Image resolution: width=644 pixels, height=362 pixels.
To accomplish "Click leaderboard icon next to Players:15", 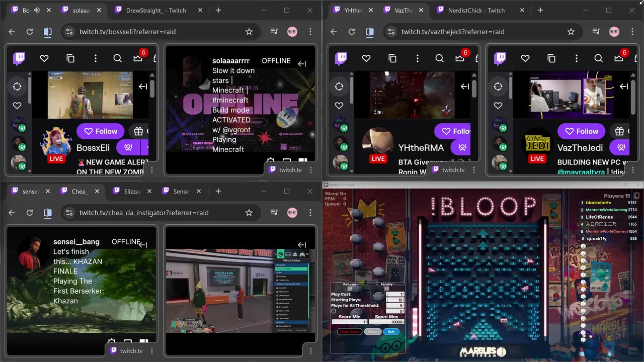I will click(636, 196).
